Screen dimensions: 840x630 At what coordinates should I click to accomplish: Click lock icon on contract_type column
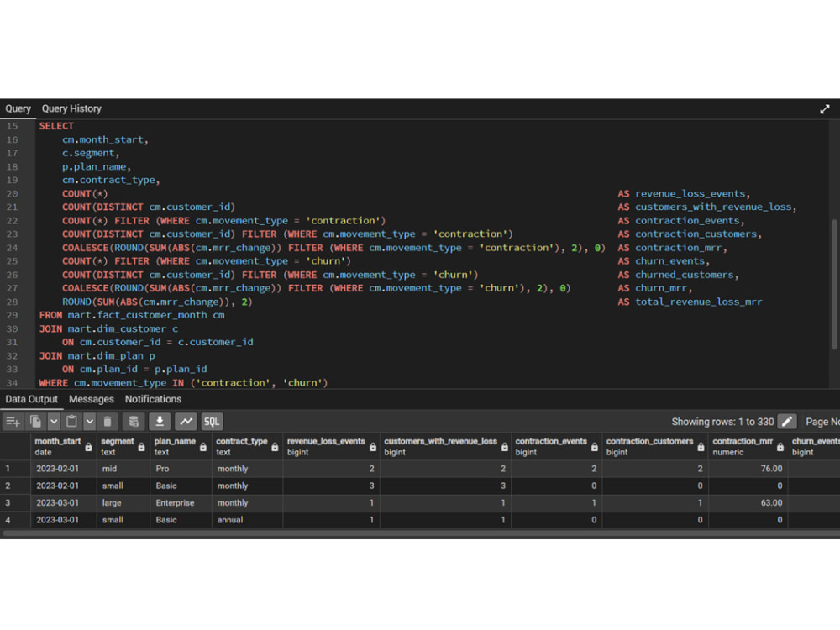(x=275, y=447)
